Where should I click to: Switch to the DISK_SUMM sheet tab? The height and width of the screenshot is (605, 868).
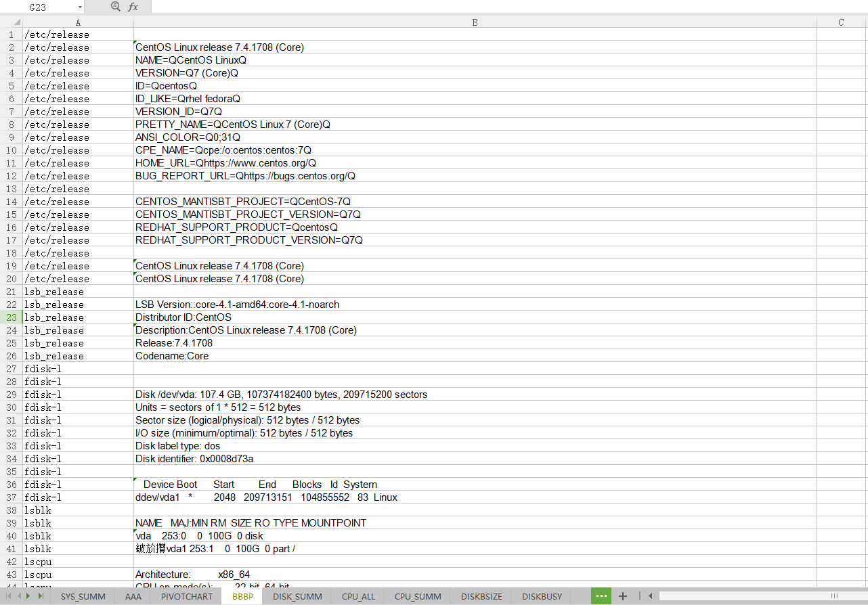[x=297, y=596]
